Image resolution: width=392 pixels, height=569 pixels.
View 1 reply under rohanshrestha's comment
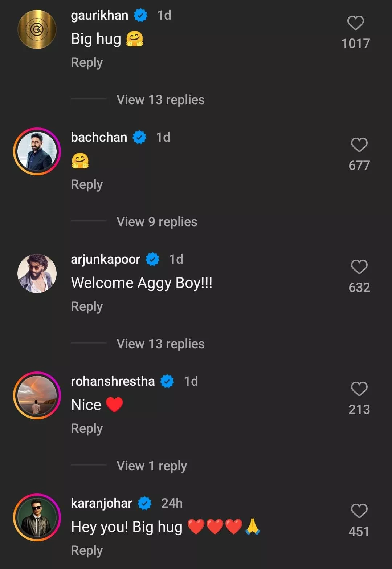click(x=152, y=466)
